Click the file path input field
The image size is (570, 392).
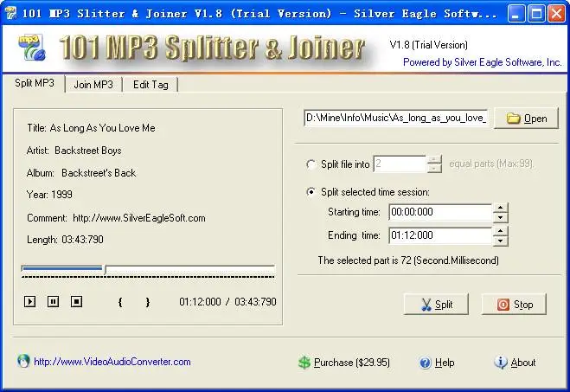point(395,118)
